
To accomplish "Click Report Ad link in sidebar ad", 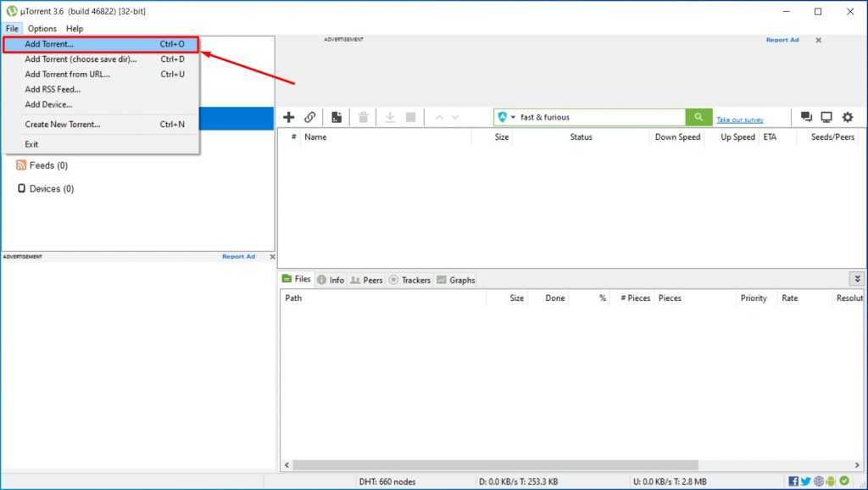I will [238, 256].
